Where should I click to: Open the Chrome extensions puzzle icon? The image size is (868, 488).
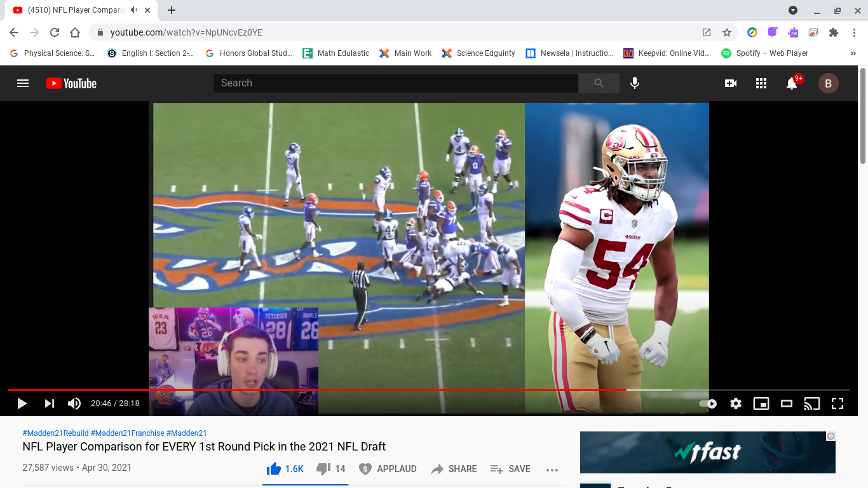(x=834, y=32)
